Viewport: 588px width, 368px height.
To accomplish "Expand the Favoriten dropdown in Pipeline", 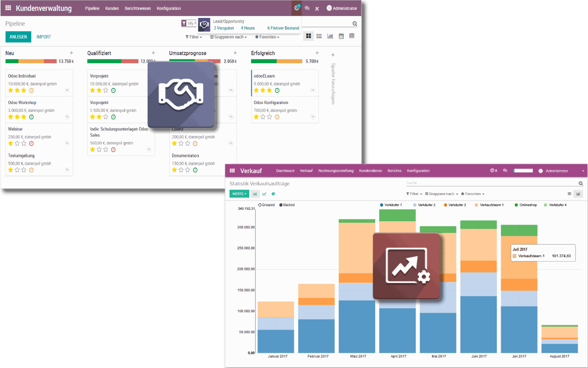I will [x=267, y=37].
